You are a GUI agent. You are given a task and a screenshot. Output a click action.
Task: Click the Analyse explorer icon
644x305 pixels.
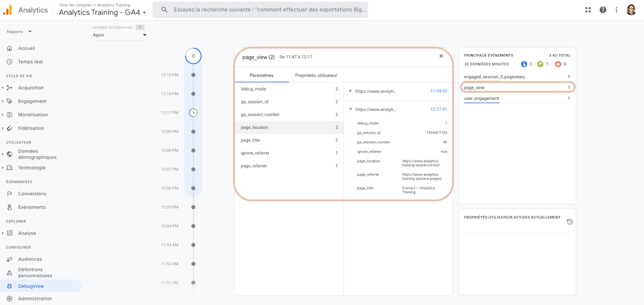(x=10, y=233)
